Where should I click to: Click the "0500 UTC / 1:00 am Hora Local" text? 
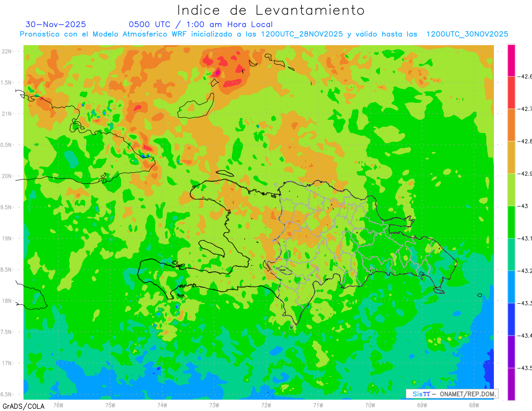[x=201, y=24]
